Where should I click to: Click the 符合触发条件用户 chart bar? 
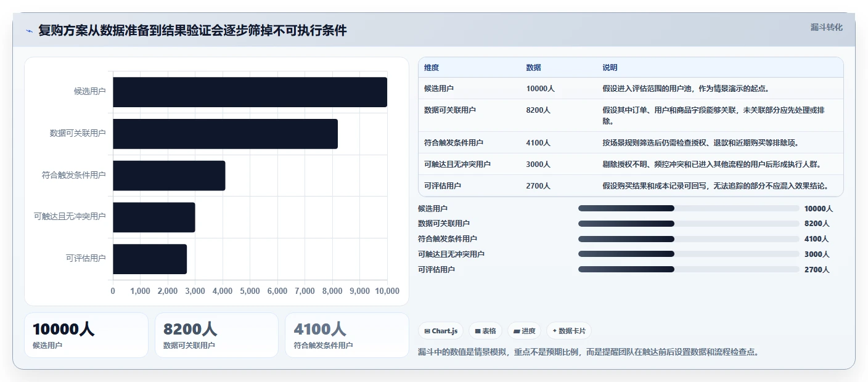[169, 176]
